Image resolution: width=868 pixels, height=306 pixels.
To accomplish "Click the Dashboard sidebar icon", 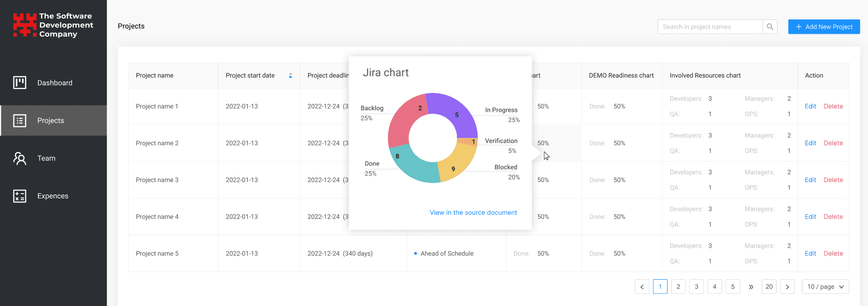I will (19, 83).
